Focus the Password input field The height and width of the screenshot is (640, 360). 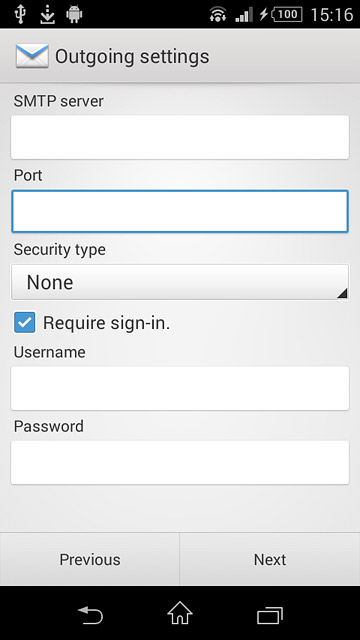[x=180, y=462]
